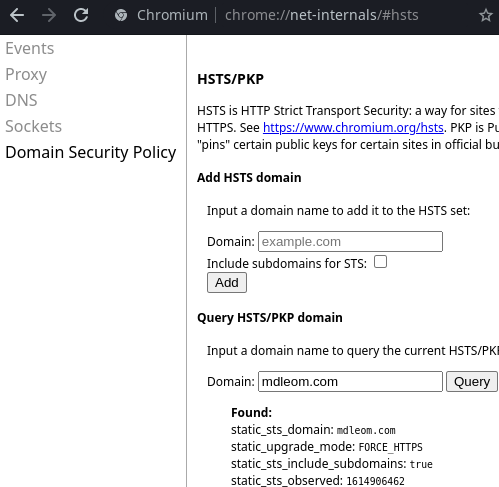Select Domain Security Policy sidebar item
Image resolution: width=499 pixels, height=487 pixels.
tap(91, 153)
